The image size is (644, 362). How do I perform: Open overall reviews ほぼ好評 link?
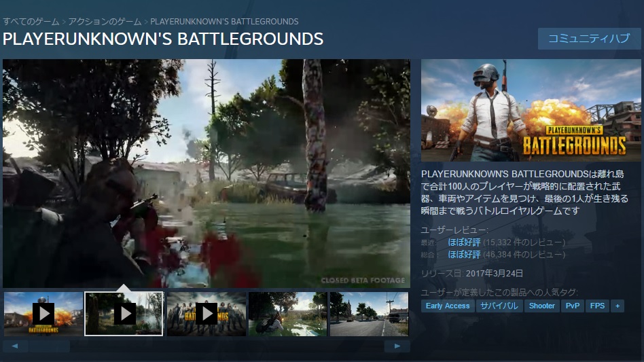point(464,255)
